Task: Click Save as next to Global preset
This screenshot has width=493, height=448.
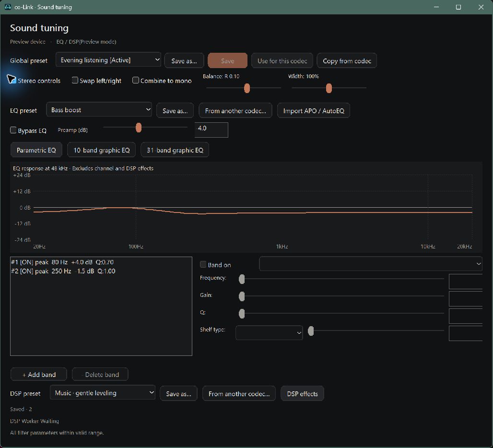Action: (x=184, y=60)
